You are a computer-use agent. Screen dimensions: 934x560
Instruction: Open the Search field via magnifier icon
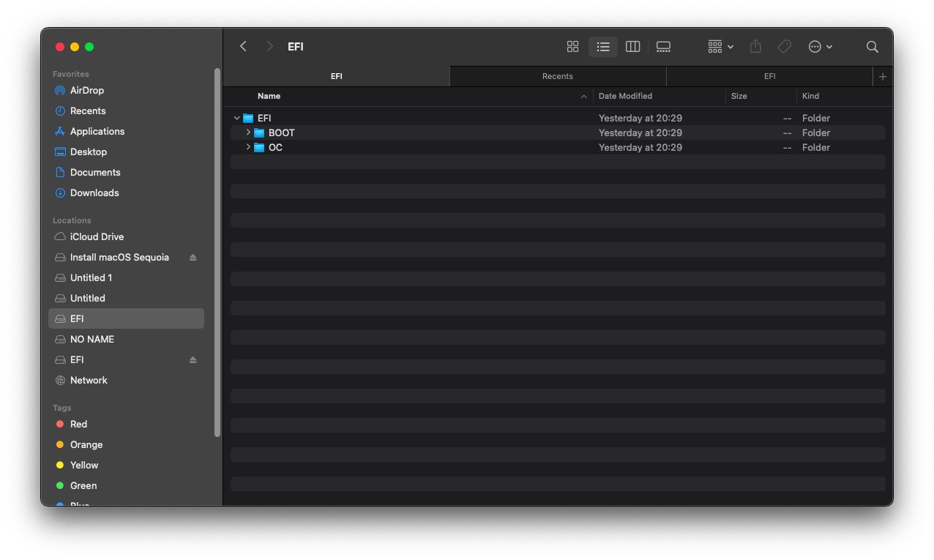(872, 46)
